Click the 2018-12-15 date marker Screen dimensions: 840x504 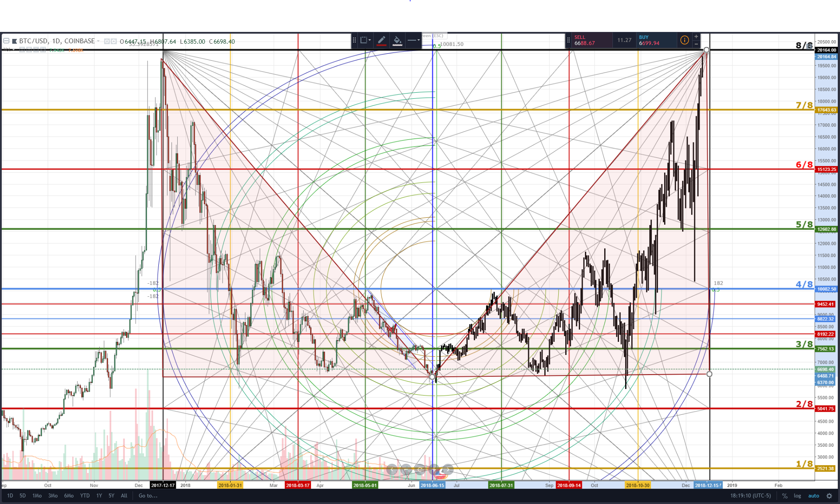pyautogui.click(x=708, y=485)
